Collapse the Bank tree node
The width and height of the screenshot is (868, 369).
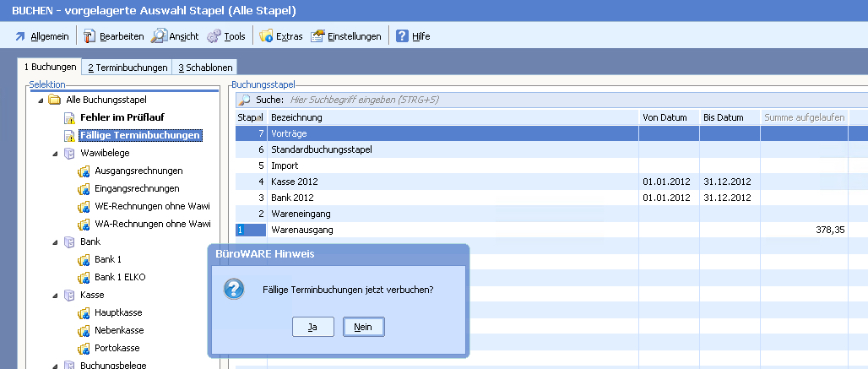pyautogui.click(x=54, y=241)
